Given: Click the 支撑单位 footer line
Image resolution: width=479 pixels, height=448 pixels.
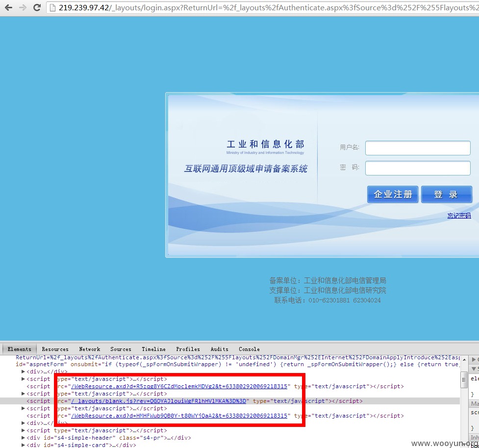Looking at the screenshot, I should (x=328, y=290).
